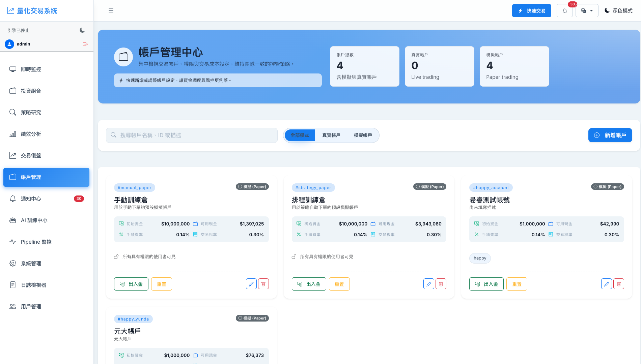
Task: Click 重置 on 手動訓練倉 card
Action: point(162,284)
